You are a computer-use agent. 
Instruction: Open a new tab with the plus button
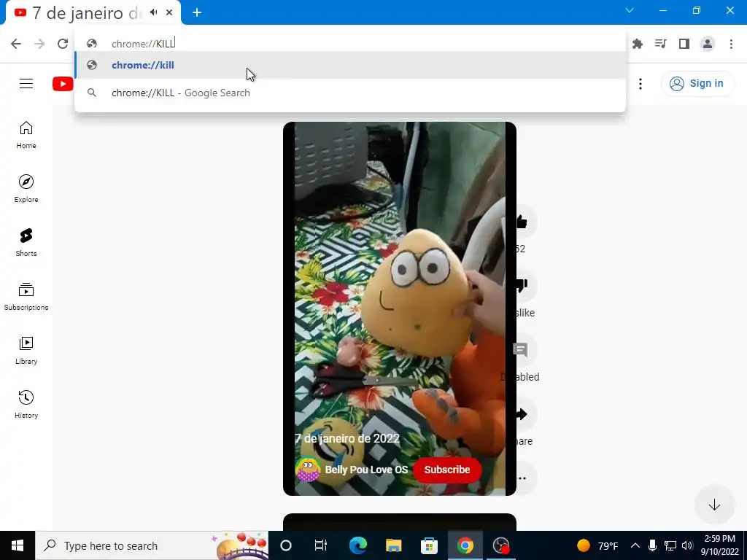click(197, 12)
